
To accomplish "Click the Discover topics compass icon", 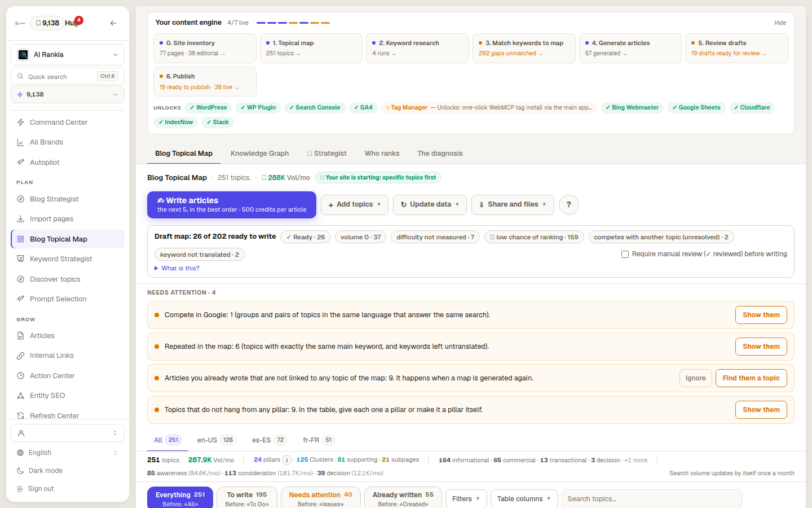I will (x=20, y=279).
